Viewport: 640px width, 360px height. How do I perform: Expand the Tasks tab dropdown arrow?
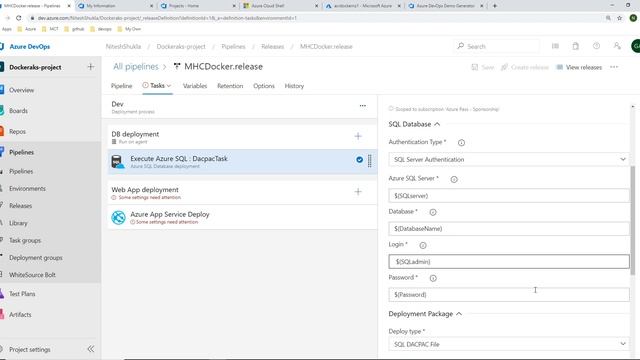pyautogui.click(x=169, y=86)
